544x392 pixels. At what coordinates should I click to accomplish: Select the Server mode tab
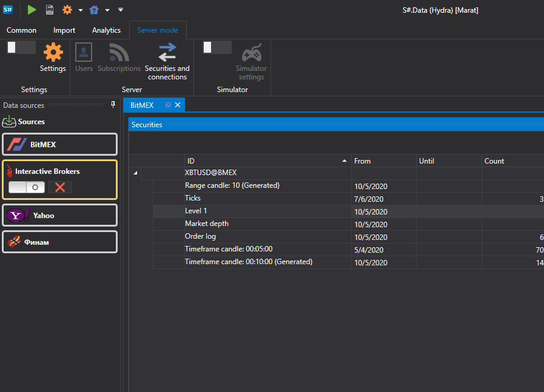pos(158,30)
